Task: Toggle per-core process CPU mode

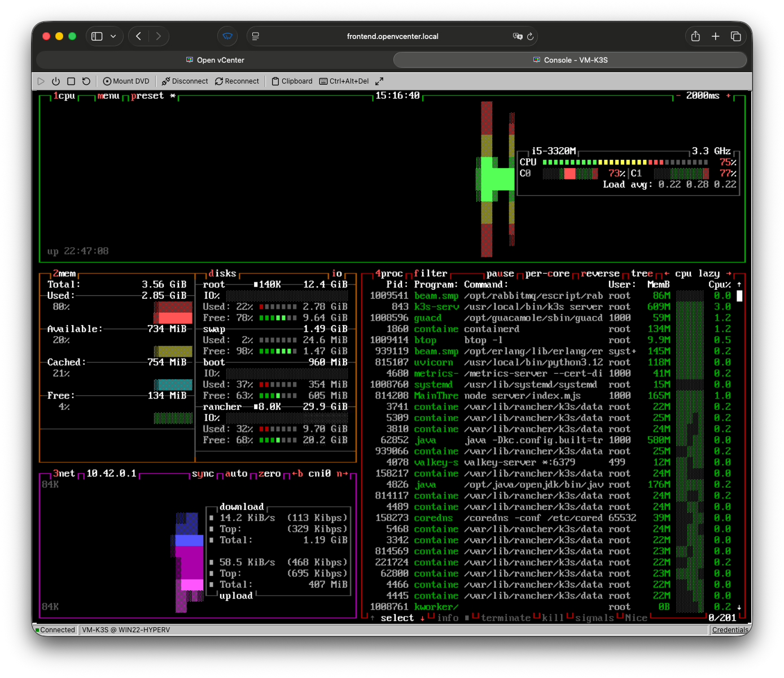Action: 547,274
